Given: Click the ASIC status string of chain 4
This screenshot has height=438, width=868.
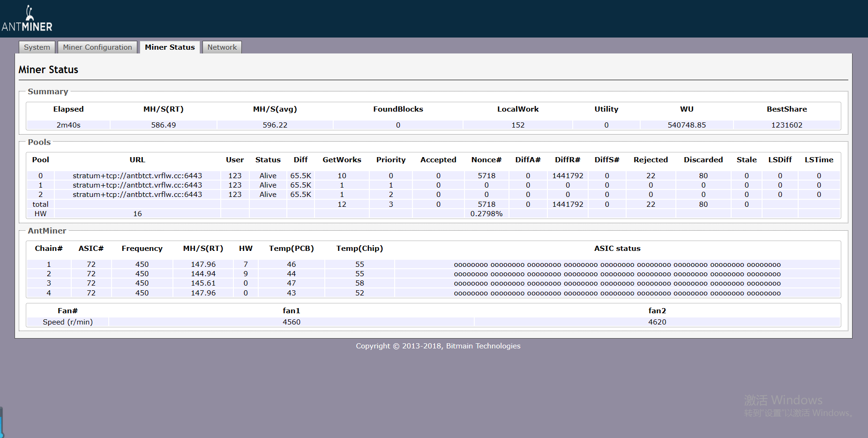Looking at the screenshot, I should (617, 294).
